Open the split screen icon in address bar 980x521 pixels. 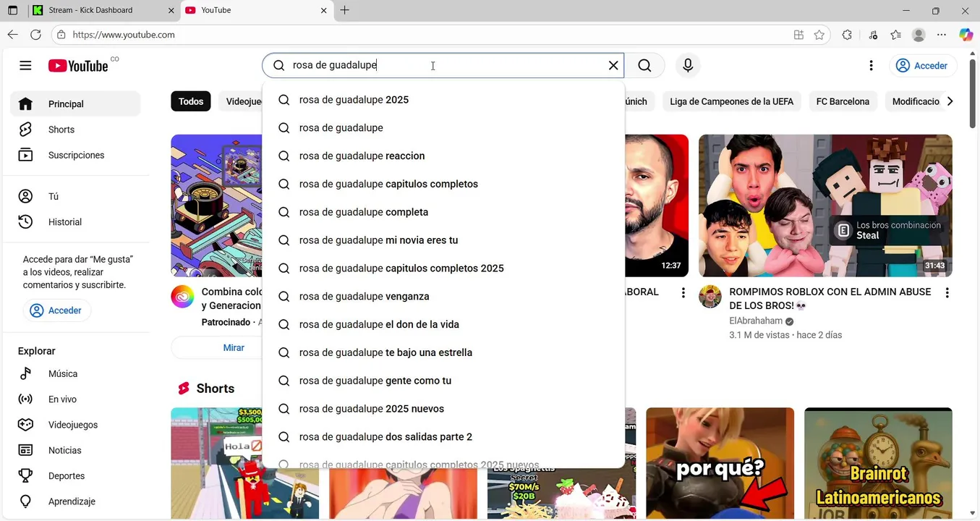pos(798,35)
